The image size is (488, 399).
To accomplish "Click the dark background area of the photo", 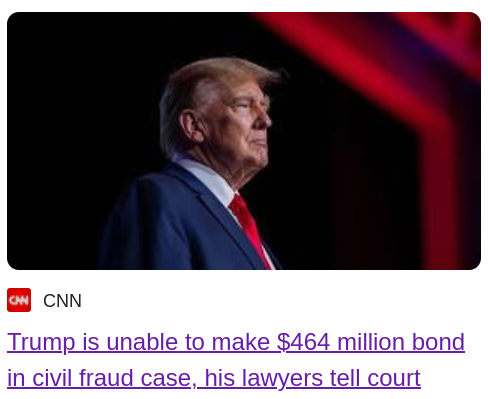I will (77, 117).
